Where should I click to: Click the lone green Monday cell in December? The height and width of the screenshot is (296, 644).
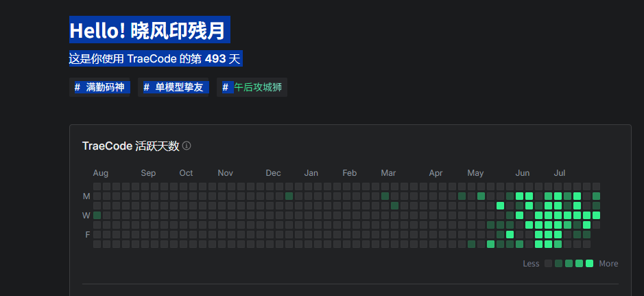point(289,196)
